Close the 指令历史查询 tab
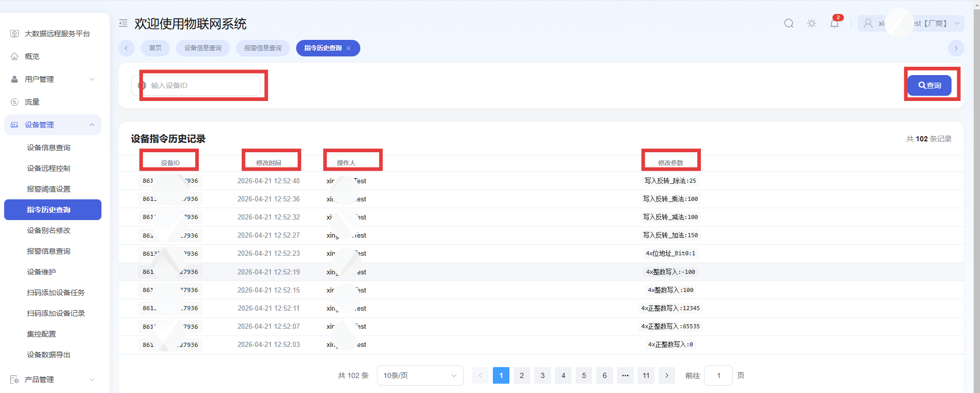 348,48
